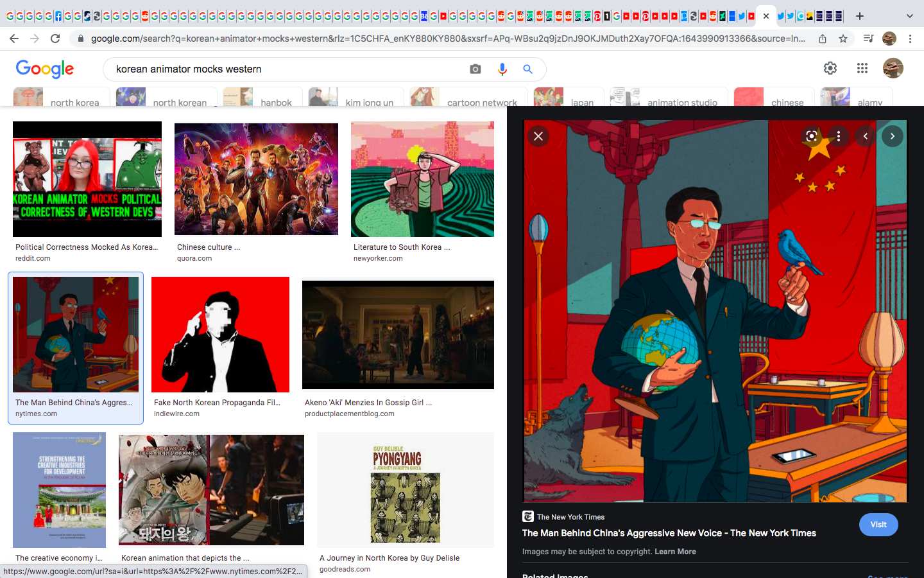Open The New York Times source link
The width and height of the screenshot is (924, 578).
[x=563, y=517]
